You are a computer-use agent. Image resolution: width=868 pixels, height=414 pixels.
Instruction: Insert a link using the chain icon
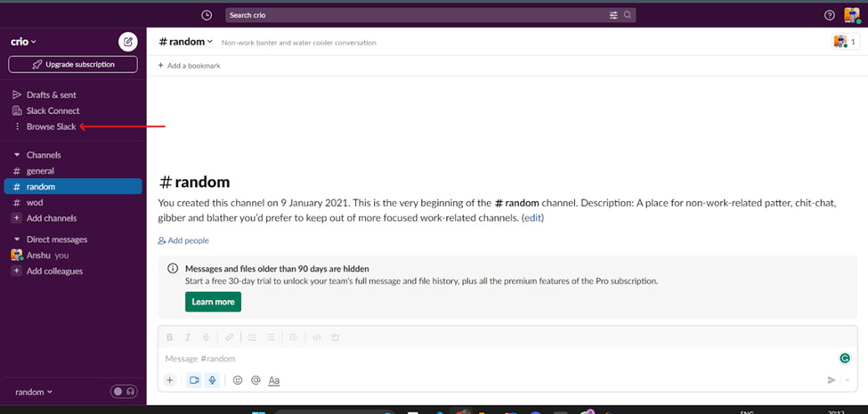229,337
